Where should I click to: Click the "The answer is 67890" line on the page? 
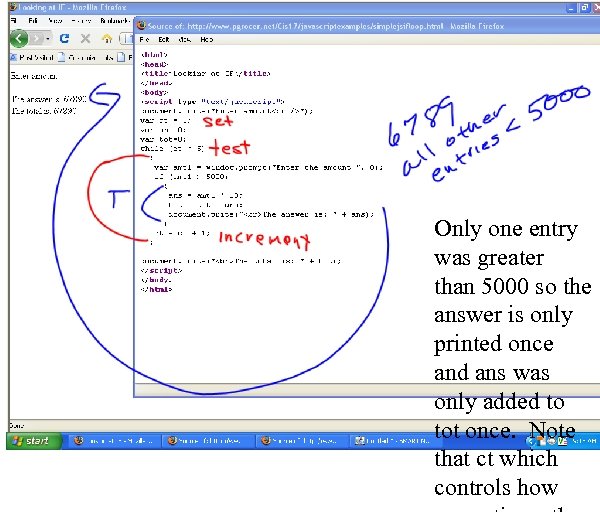point(49,99)
